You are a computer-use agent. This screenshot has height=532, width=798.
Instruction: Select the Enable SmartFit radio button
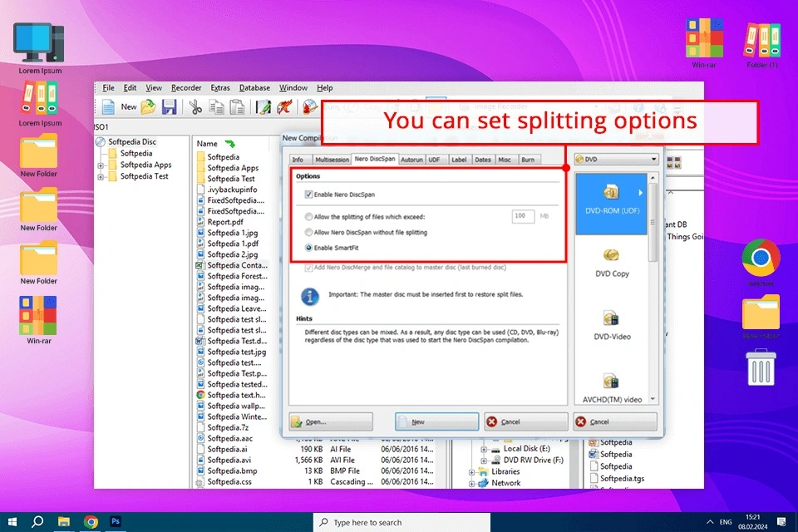click(308, 247)
